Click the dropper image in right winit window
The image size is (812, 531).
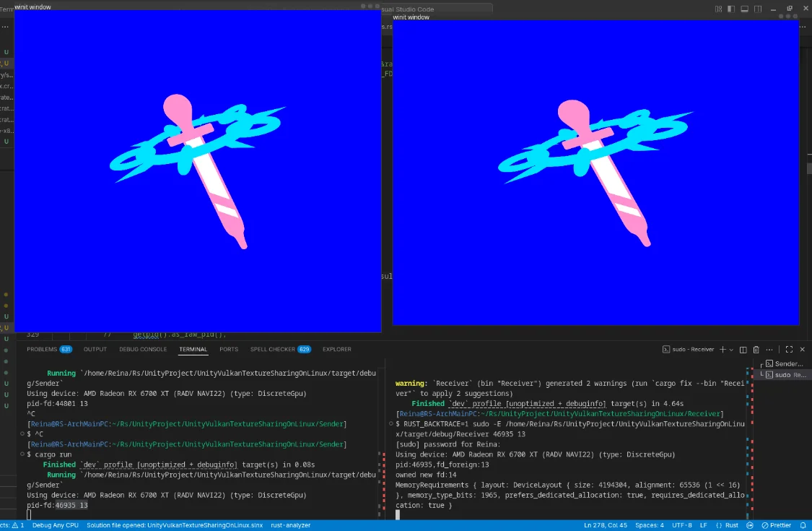[595, 173]
